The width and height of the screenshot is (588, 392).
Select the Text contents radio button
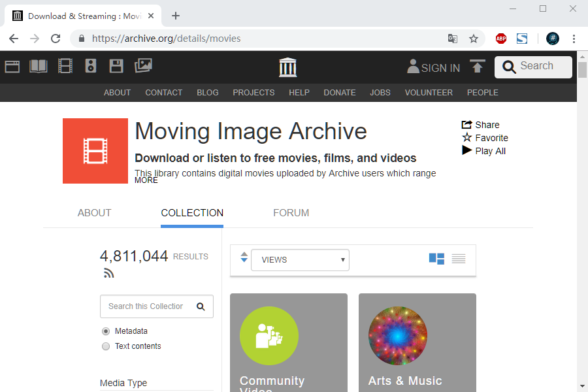[x=106, y=346]
